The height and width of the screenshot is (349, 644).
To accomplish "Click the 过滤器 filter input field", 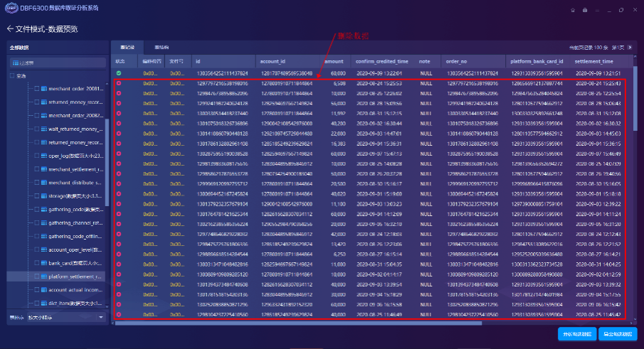I will pyautogui.click(x=58, y=63).
